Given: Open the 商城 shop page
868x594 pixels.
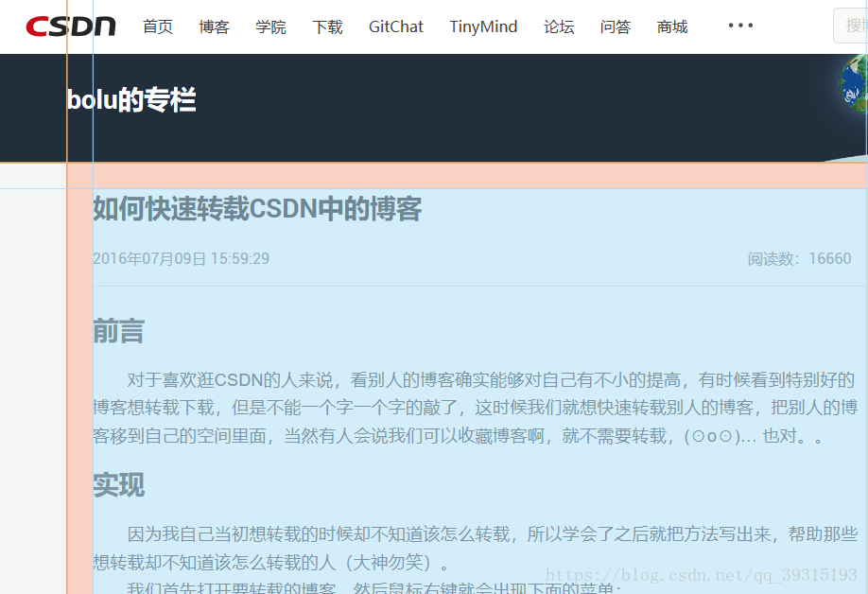Looking at the screenshot, I should (671, 27).
